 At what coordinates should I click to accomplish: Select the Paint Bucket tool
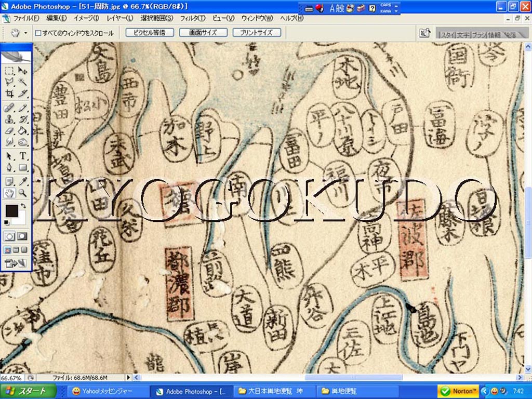coord(22,130)
